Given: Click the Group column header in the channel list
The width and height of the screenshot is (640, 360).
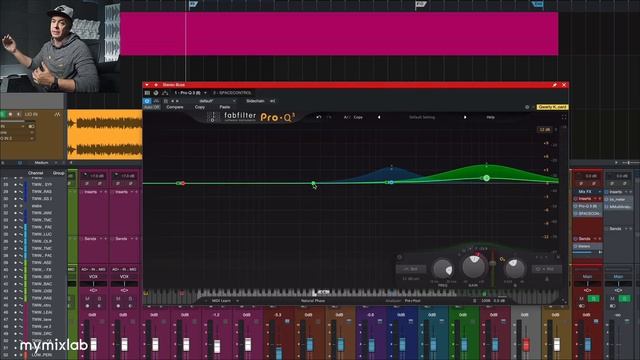Looking at the screenshot, I should pos(58,173).
